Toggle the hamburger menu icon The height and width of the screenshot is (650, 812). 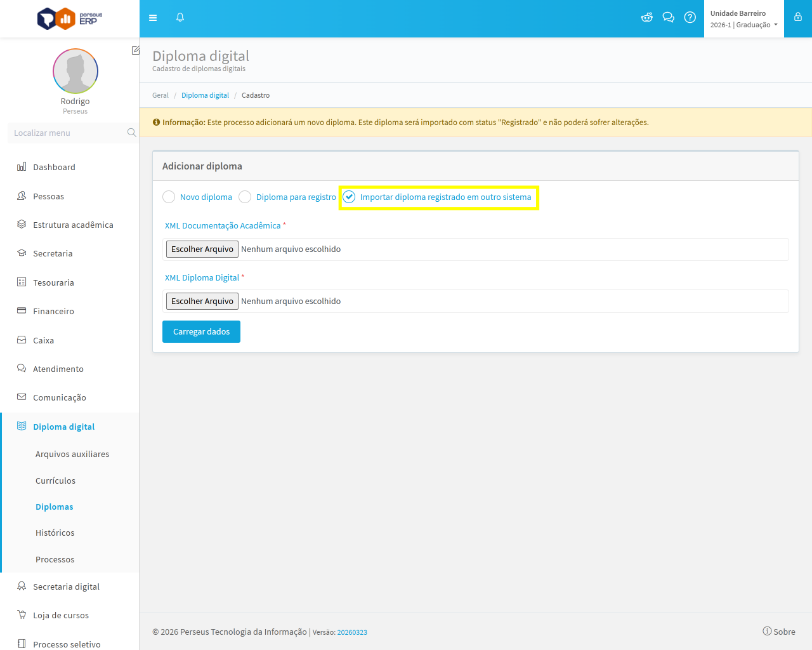point(153,18)
